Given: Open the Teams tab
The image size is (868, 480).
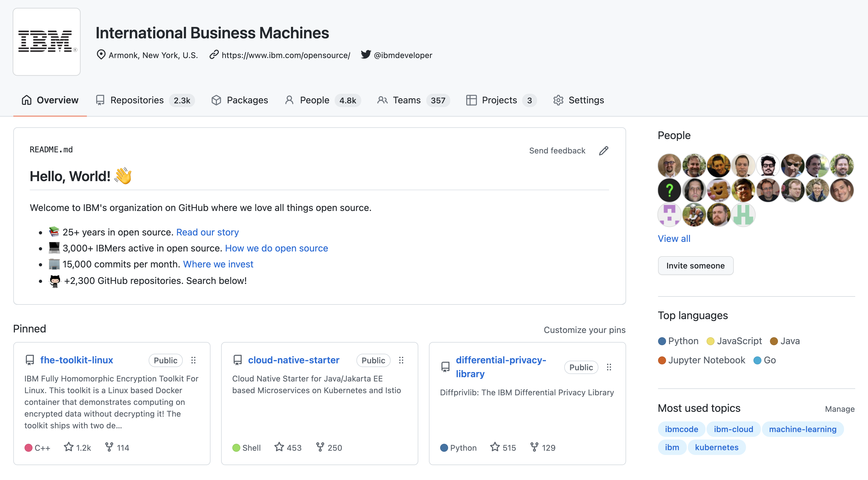Looking at the screenshot, I should pos(413,100).
